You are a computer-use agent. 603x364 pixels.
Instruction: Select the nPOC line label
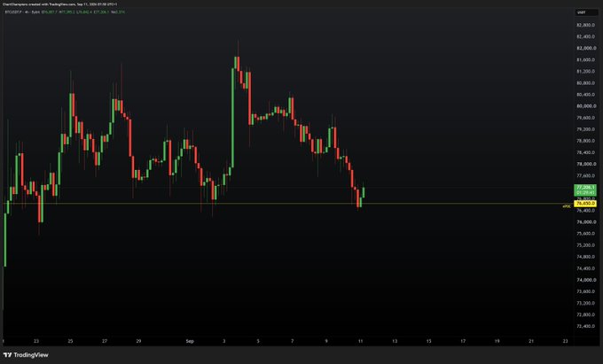pos(567,206)
